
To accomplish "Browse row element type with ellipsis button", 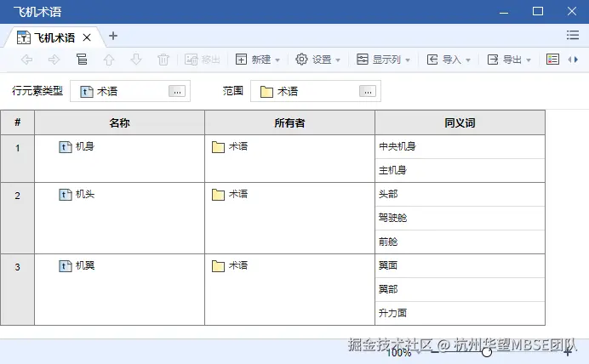I will tap(177, 91).
